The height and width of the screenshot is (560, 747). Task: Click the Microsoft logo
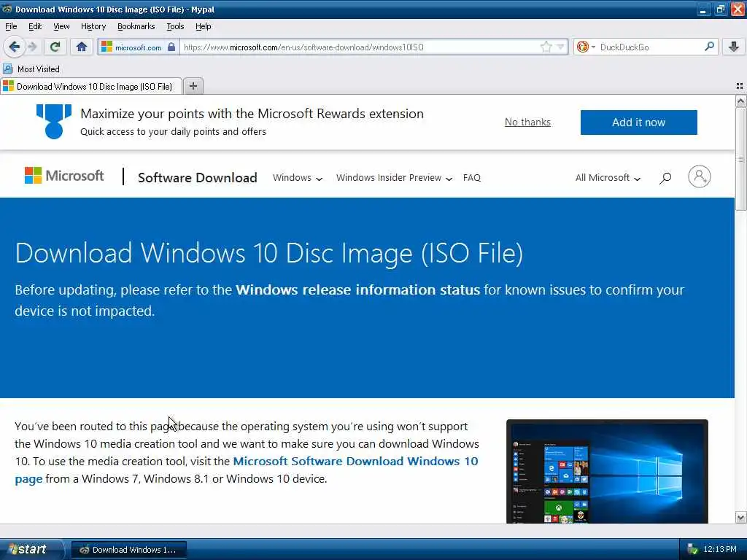pyautogui.click(x=64, y=176)
